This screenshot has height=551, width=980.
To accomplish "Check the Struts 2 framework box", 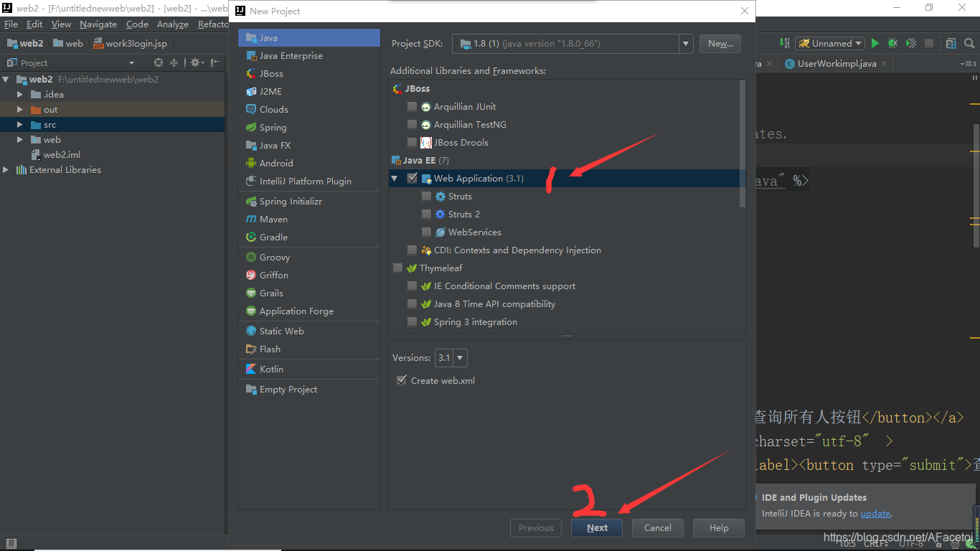I will (426, 214).
